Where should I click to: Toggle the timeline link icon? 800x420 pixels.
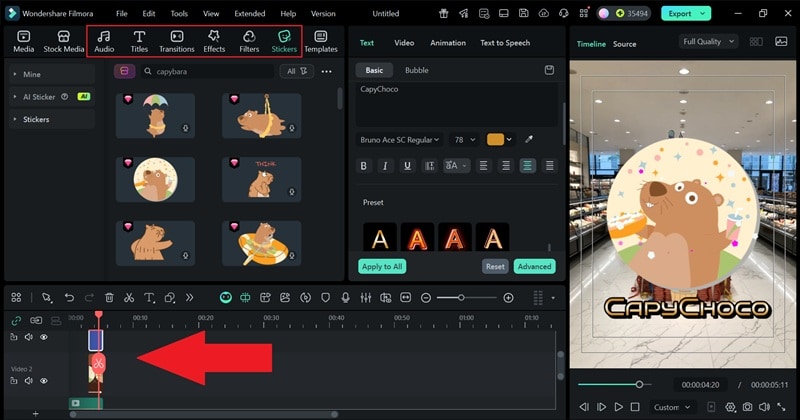click(16, 320)
